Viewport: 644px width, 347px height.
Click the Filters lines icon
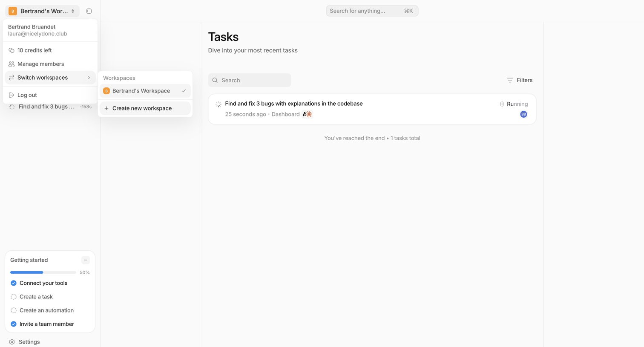tap(510, 80)
